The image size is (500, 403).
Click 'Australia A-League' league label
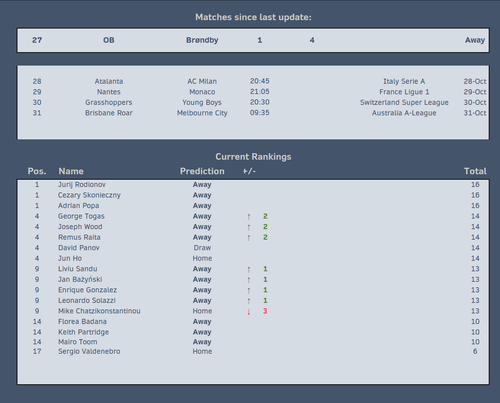tap(404, 113)
